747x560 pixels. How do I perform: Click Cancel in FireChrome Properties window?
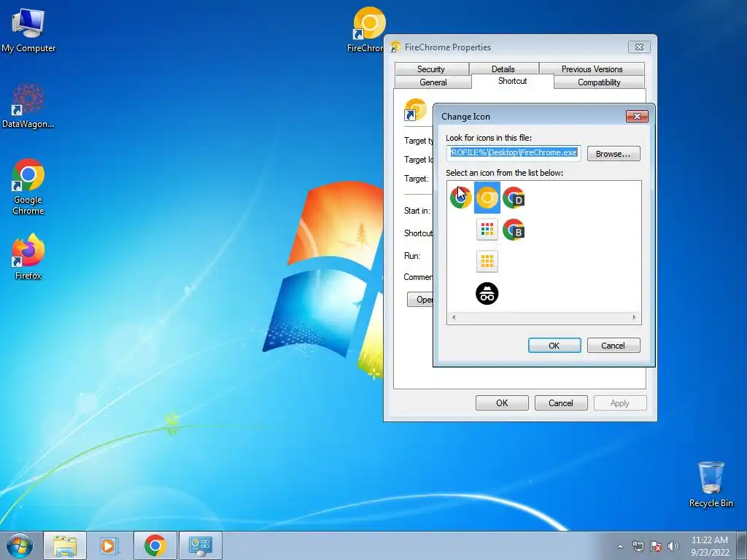[x=561, y=402]
